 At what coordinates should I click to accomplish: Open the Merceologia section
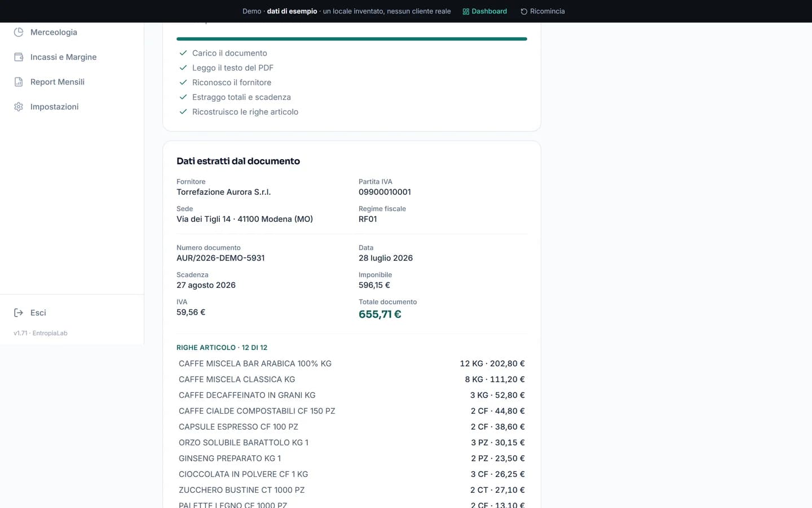click(x=72, y=32)
